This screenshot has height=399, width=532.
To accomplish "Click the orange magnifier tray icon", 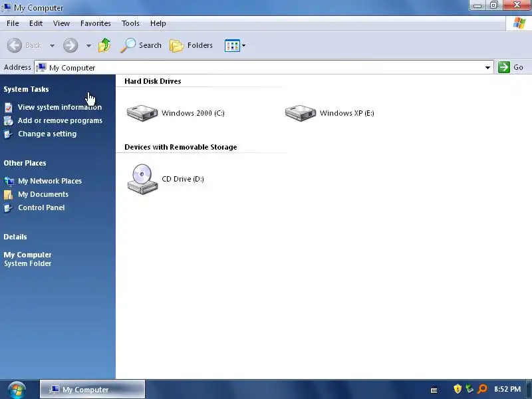I will (482, 389).
